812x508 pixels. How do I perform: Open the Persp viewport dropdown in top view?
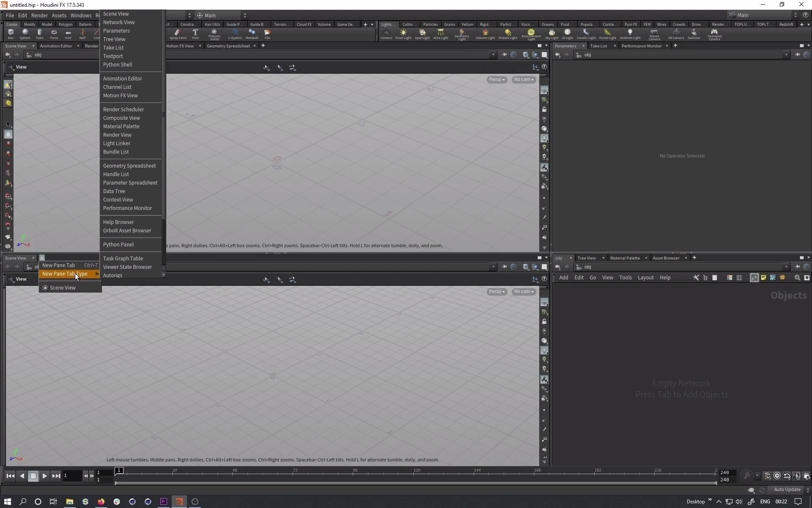497,80
